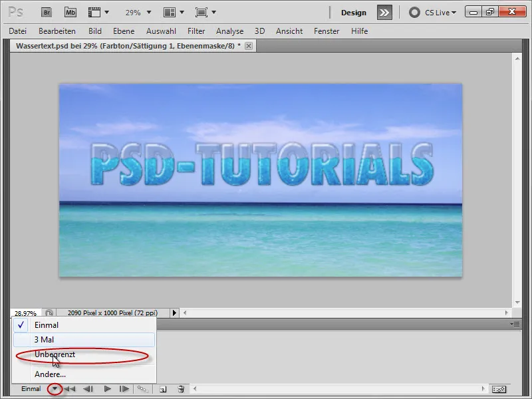Select the Wassertext.psd document tab
Screen dimensions: 532x399
[x=128, y=46]
